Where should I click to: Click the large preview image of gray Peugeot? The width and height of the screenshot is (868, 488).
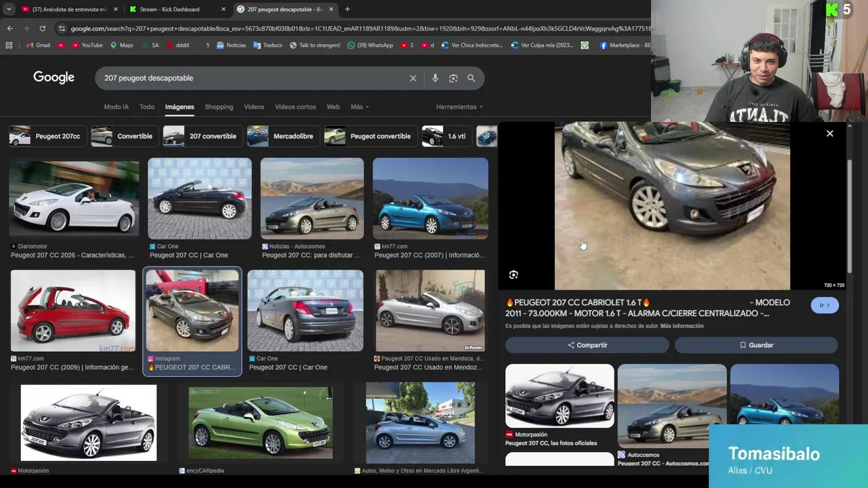pos(672,206)
